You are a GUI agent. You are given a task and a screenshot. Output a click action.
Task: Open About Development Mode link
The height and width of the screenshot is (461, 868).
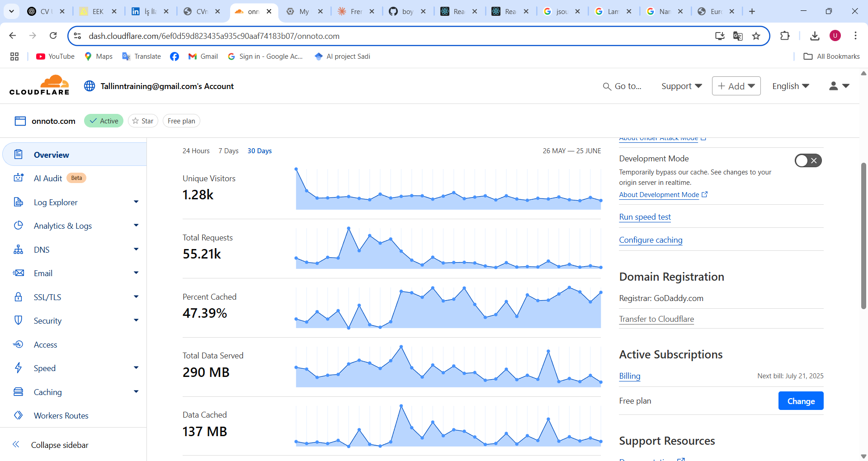663,195
